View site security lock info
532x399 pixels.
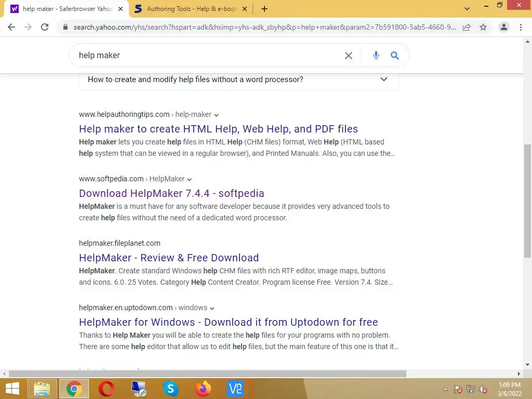(65, 27)
